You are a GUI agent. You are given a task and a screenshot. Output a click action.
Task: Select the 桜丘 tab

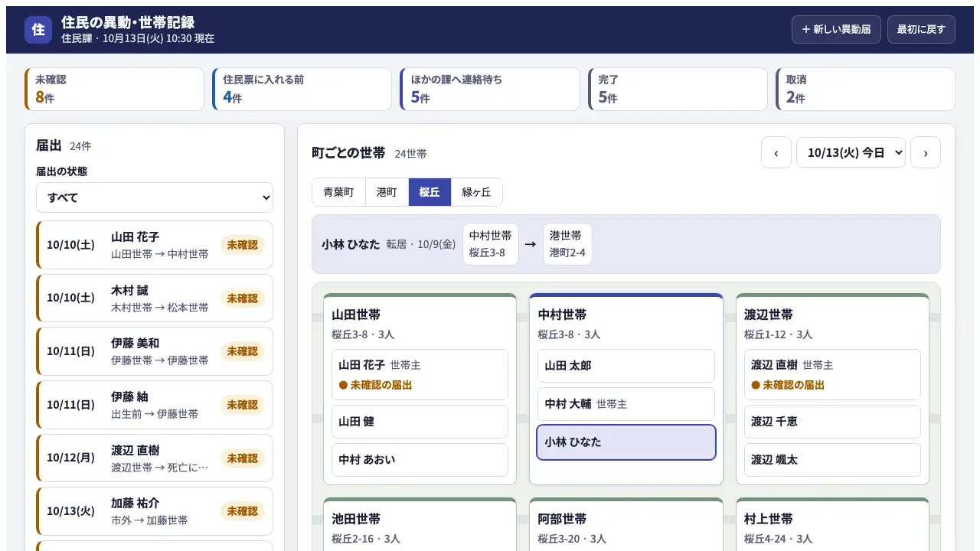pyautogui.click(x=430, y=192)
